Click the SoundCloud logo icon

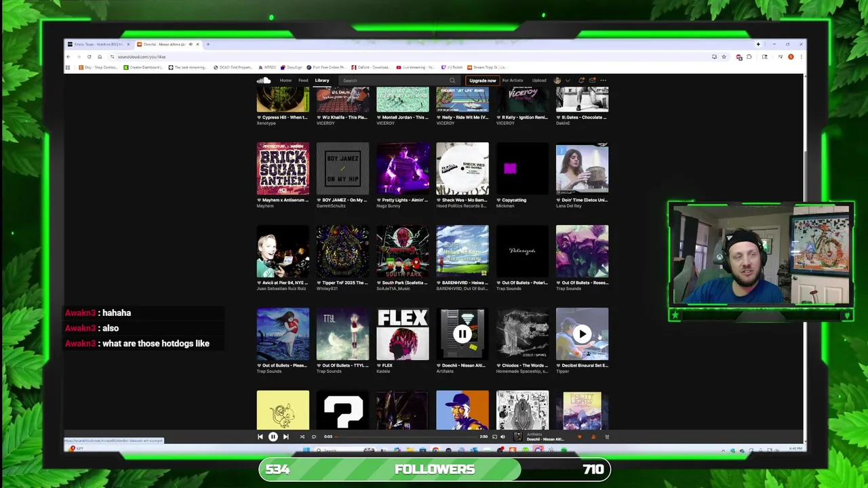pyautogui.click(x=264, y=80)
